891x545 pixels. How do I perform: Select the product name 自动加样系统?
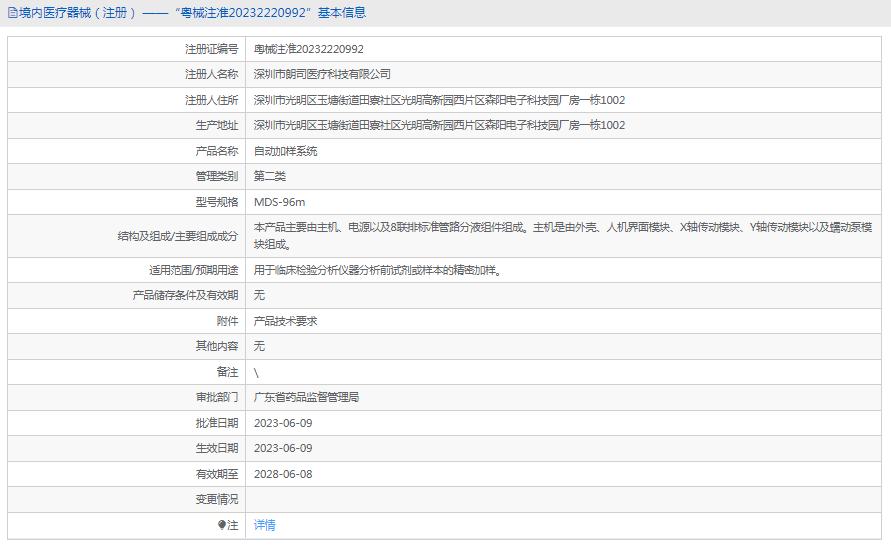pos(285,151)
